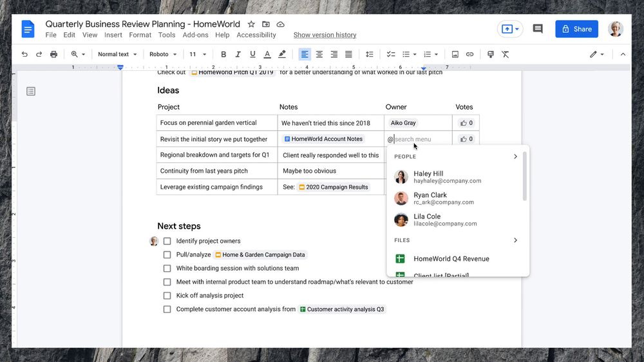Viewport: 644px width, 362px height.
Task: Open numbered list options arrow
Action: 436,54
